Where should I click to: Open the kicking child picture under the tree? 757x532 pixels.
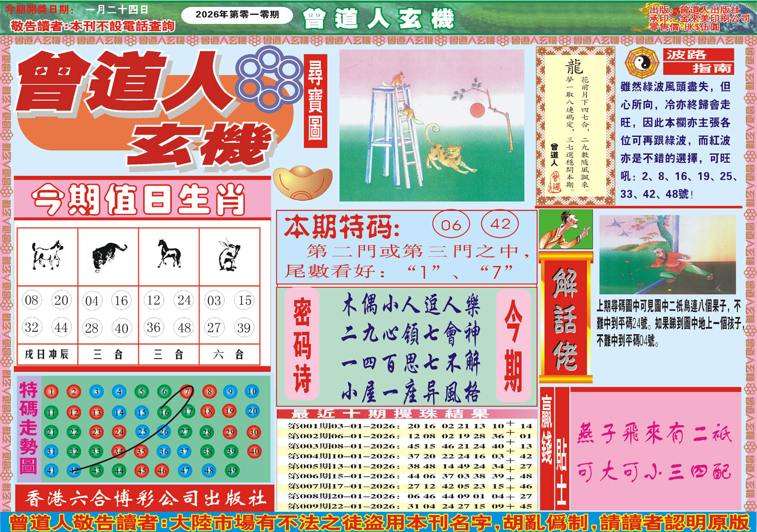[x=667, y=255]
